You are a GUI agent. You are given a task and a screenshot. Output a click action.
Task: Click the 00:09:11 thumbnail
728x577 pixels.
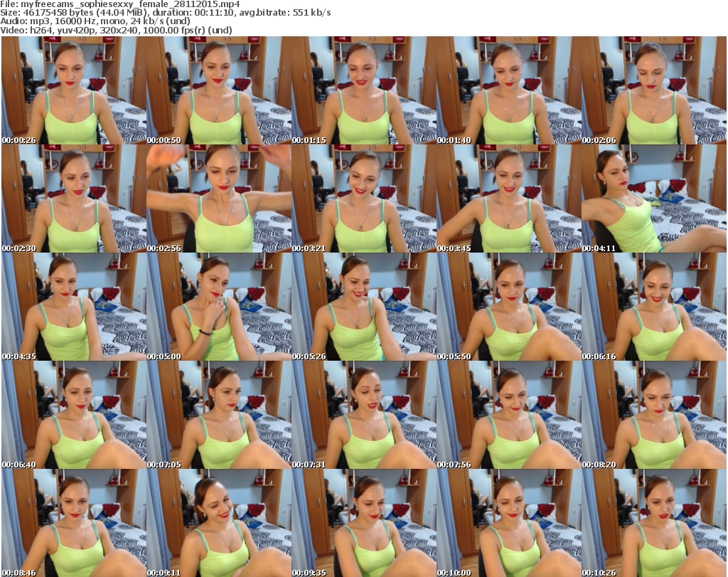point(219,523)
